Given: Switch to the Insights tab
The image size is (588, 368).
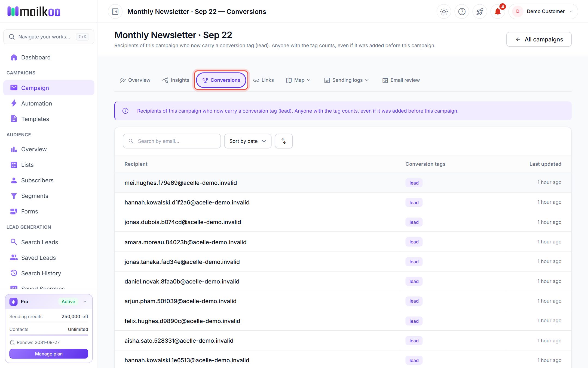Looking at the screenshot, I should click(x=176, y=80).
